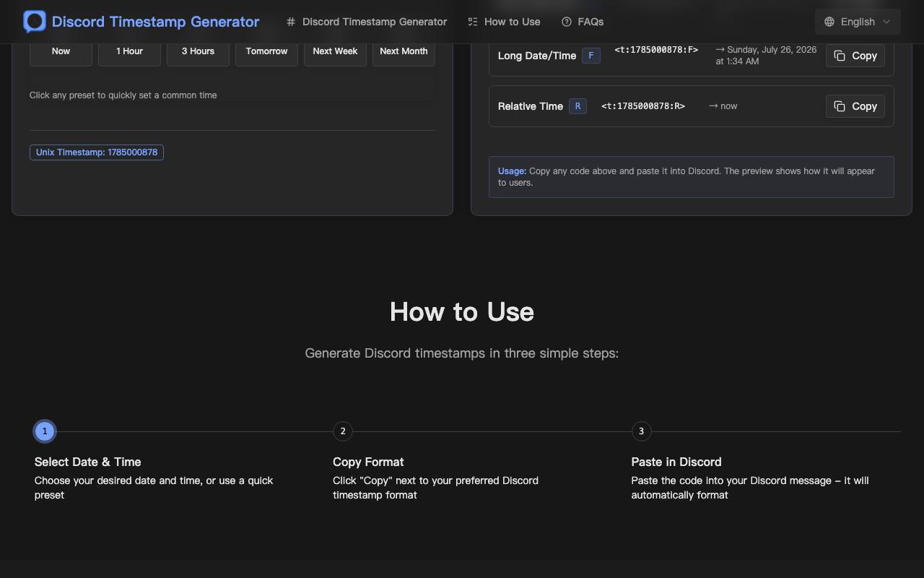Viewport: 924px width, 578px height.
Task: Click the Select Date & Time step title
Action: pyautogui.click(x=88, y=462)
